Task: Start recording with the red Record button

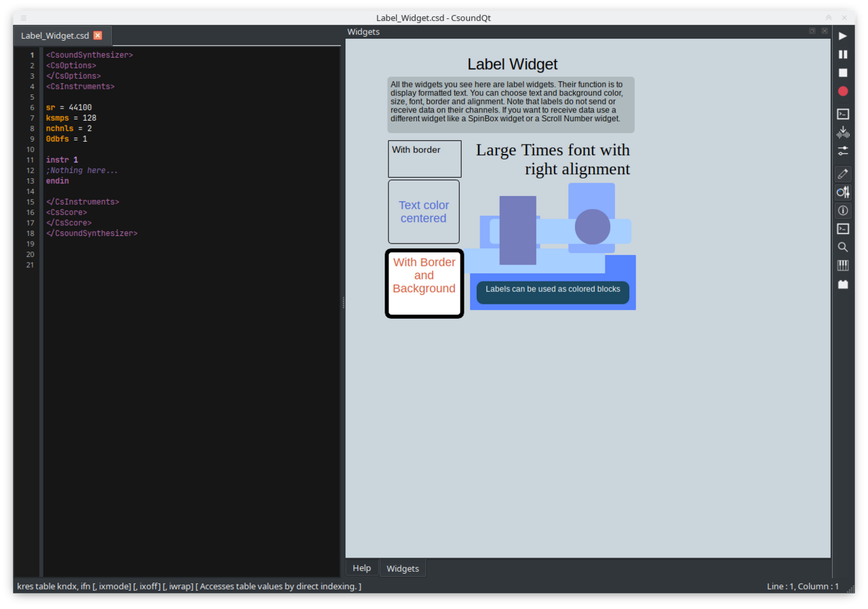Action: click(x=843, y=91)
